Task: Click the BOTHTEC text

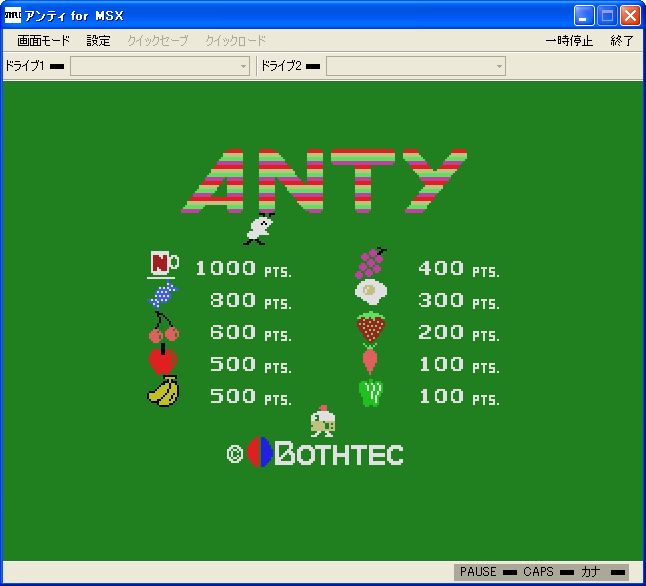Action: pyautogui.click(x=339, y=453)
